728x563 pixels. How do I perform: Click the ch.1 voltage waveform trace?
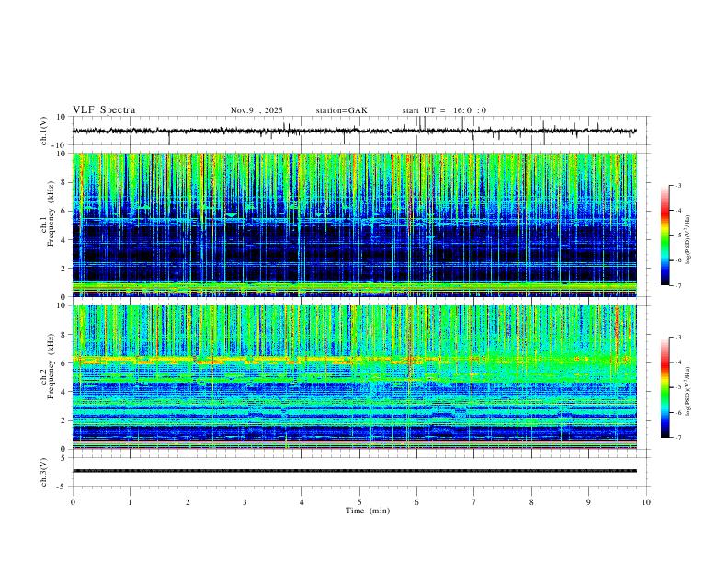click(354, 131)
